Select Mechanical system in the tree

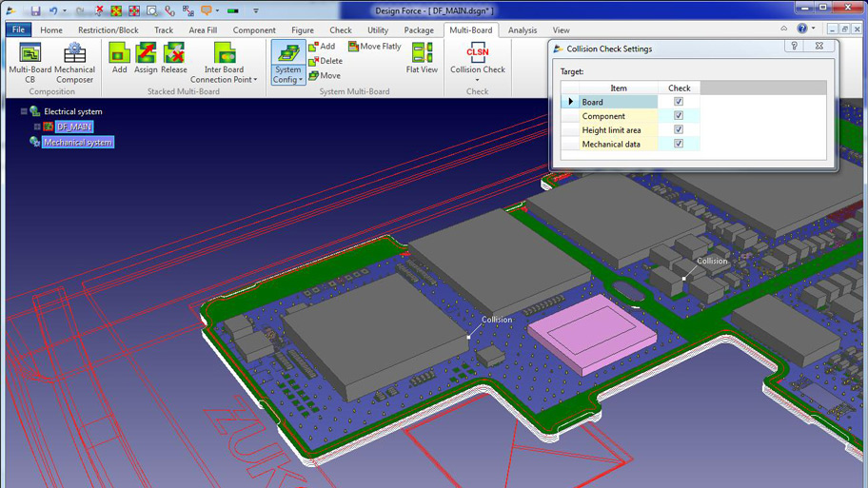78,142
